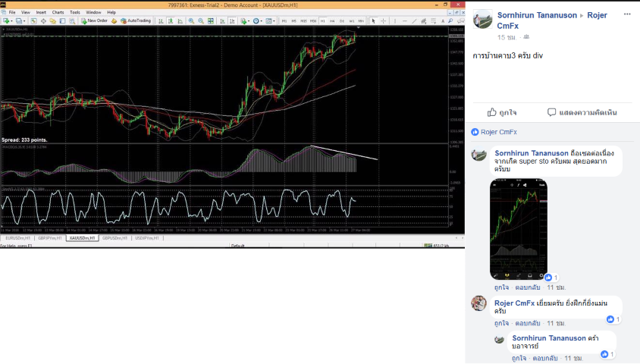Draw a vertical line tool

[395, 20]
